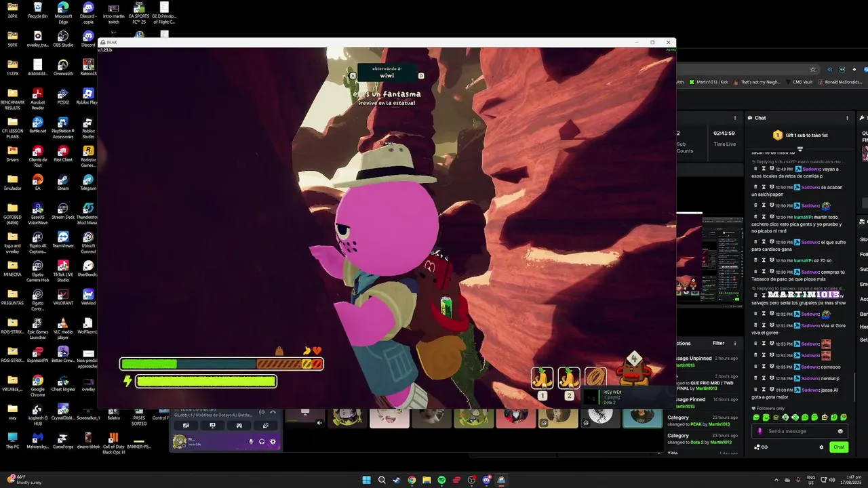
Task: Open That's not my Neighbor bookmark
Action: 757,82
